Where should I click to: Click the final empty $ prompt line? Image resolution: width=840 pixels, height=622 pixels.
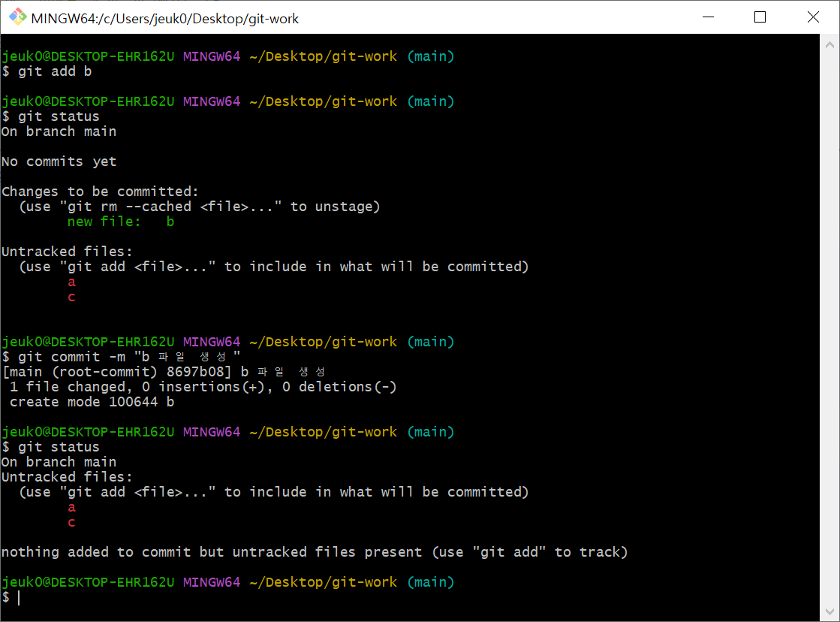click(x=11, y=597)
